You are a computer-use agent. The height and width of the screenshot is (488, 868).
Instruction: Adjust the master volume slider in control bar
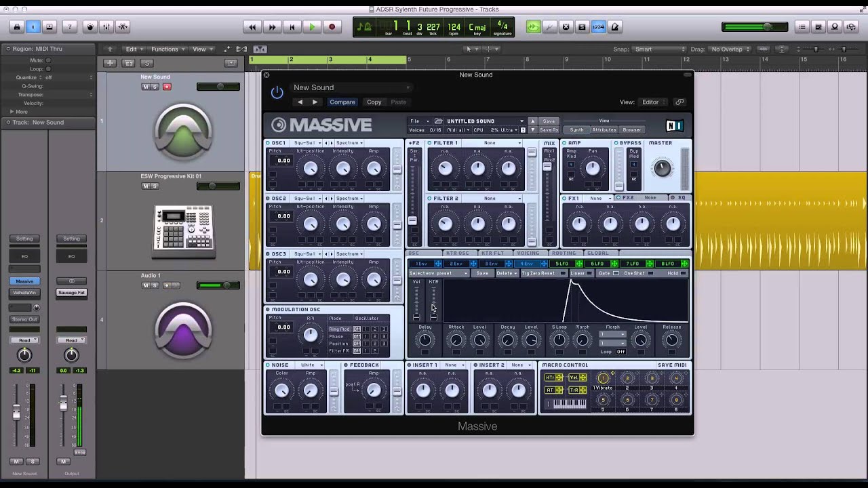pos(755,27)
